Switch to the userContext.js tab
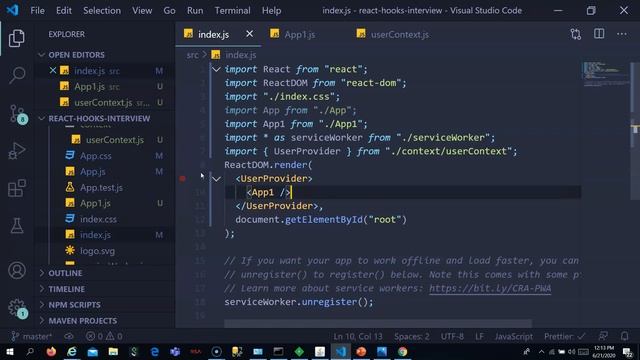The width and height of the screenshot is (640, 360). pos(399,35)
